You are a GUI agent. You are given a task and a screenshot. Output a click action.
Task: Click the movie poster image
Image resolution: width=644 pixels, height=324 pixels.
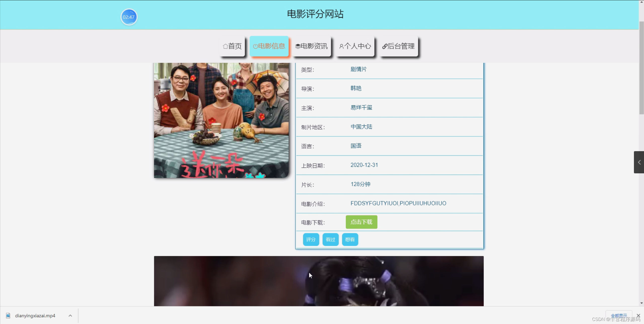point(221,120)
